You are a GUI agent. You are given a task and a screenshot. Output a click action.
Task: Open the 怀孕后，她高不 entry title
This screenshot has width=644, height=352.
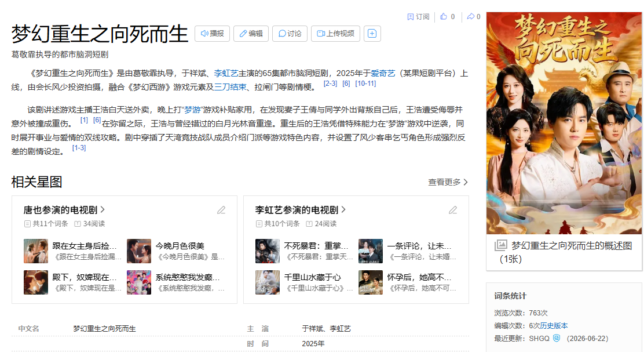(419, 278)
